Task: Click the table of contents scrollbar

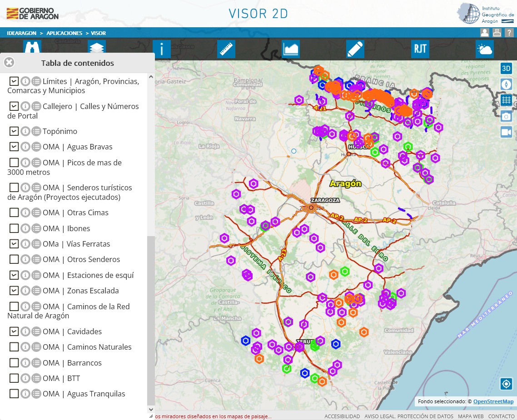Action: point(151,318)
